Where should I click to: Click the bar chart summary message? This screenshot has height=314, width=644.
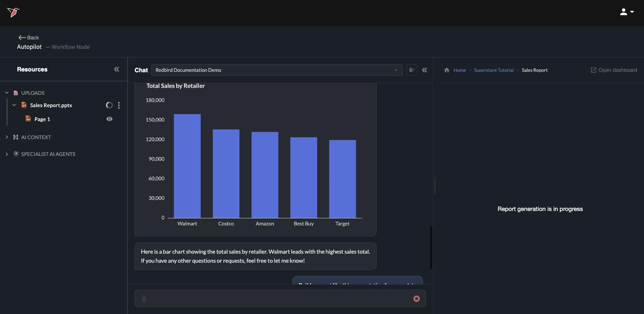255,256
